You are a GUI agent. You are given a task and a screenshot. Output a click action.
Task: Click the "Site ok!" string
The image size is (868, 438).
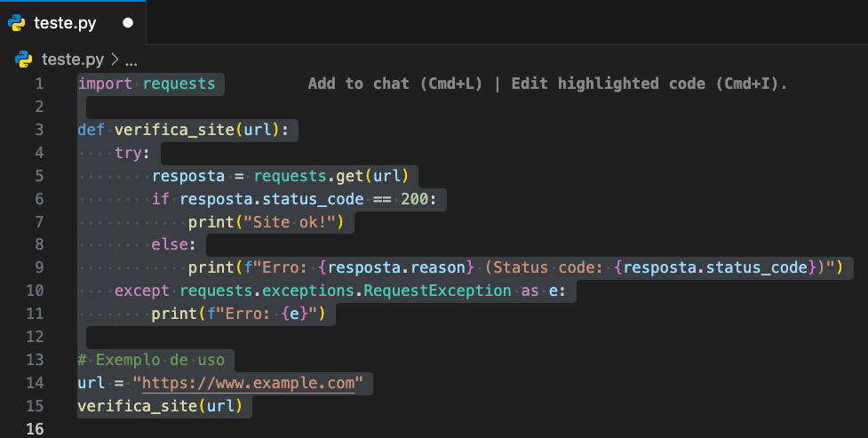click(x=290, y=222)
